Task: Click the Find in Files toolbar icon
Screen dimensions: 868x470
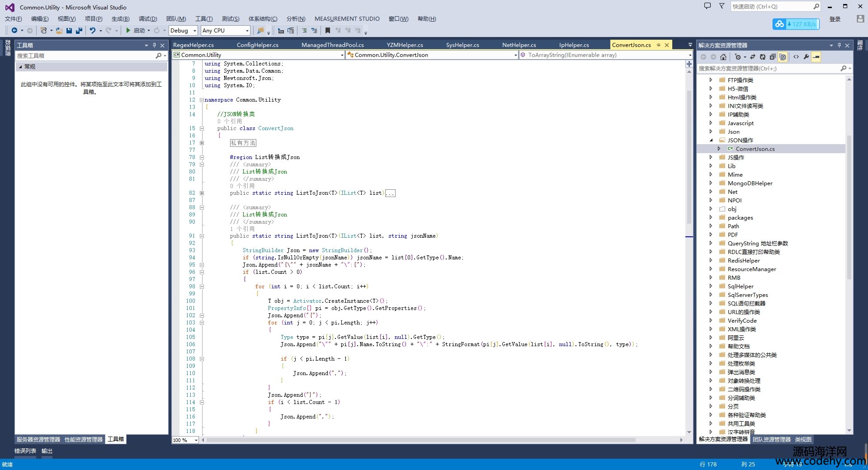Action: pos(260,30)
